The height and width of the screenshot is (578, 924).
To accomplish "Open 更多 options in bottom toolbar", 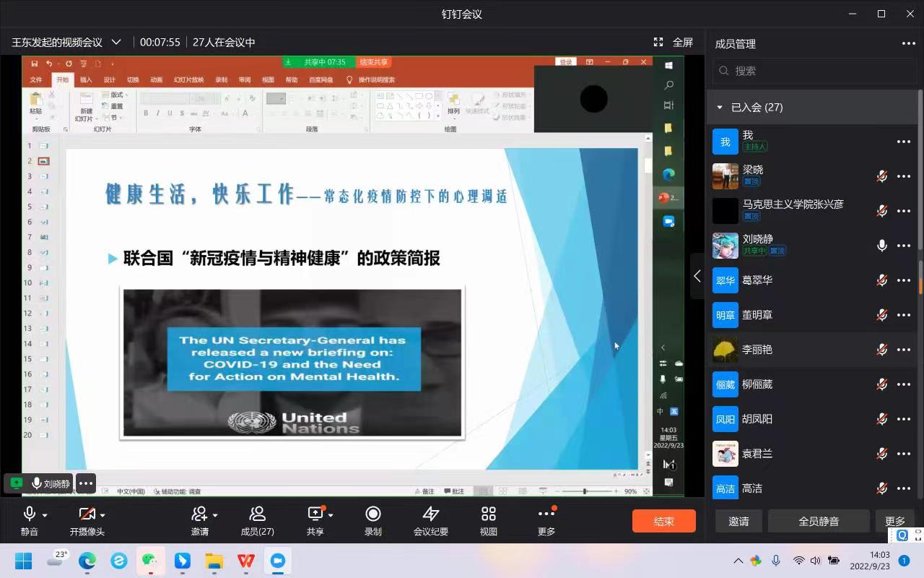I will click(x=546, y=520).
